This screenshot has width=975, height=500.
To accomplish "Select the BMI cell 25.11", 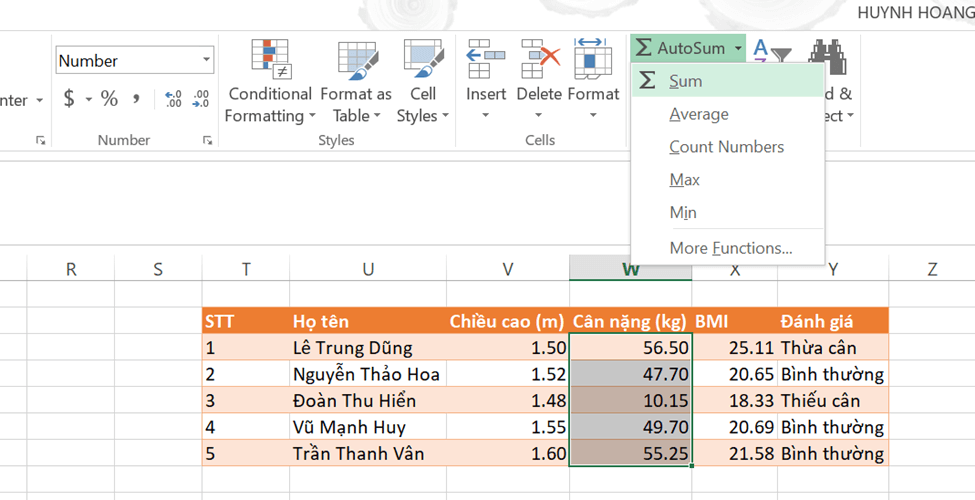I will (x=735, y=347).
